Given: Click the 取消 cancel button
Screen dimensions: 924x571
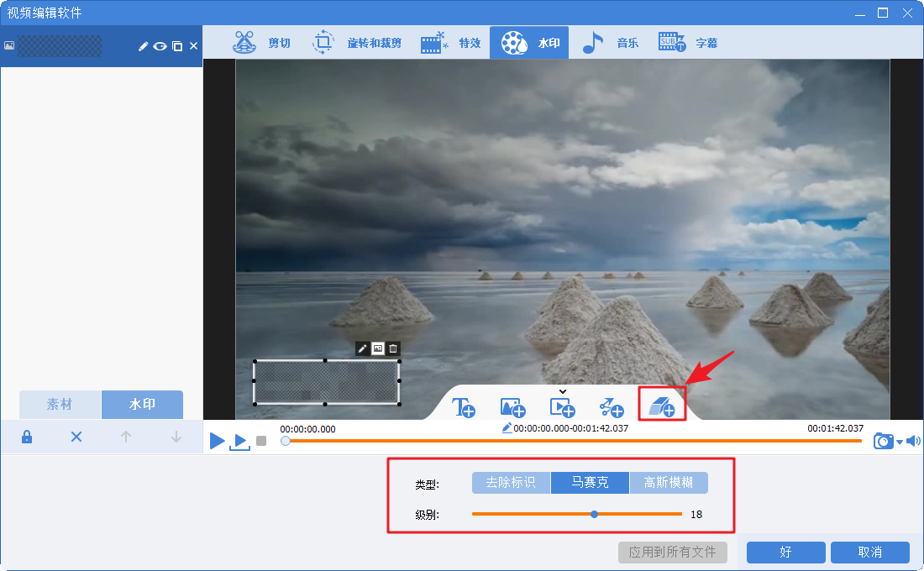Looking at the screenshot, I should [x=869, y=553].
